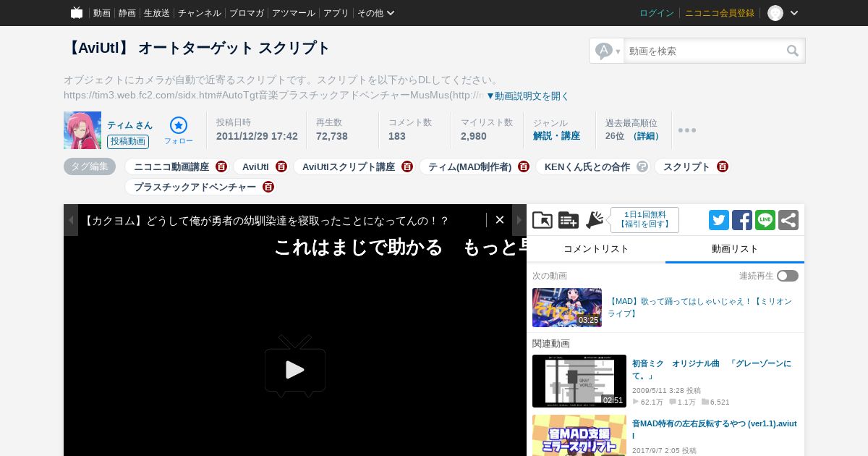Image resolution: width=868 pixels, height=456 pixels.
Task: Open the Niconico TV logo home
Action: click(77, 12)
